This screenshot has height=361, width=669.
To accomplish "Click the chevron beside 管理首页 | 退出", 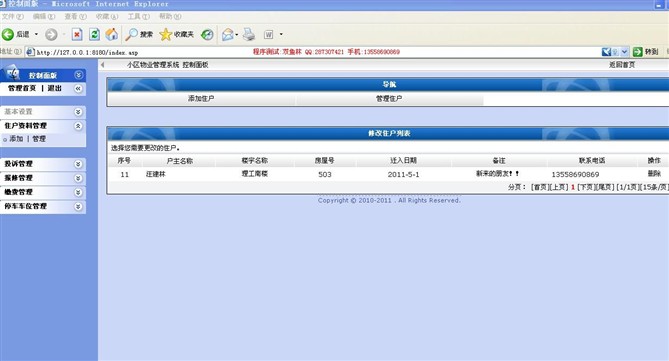I will [x=78, y=89].
